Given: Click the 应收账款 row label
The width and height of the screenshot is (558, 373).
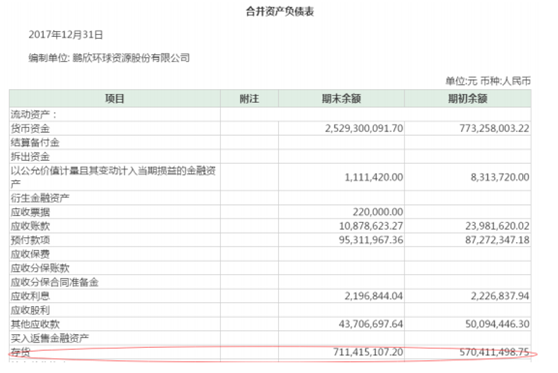Looking at the screenshot, I should [x=30, y=226].
